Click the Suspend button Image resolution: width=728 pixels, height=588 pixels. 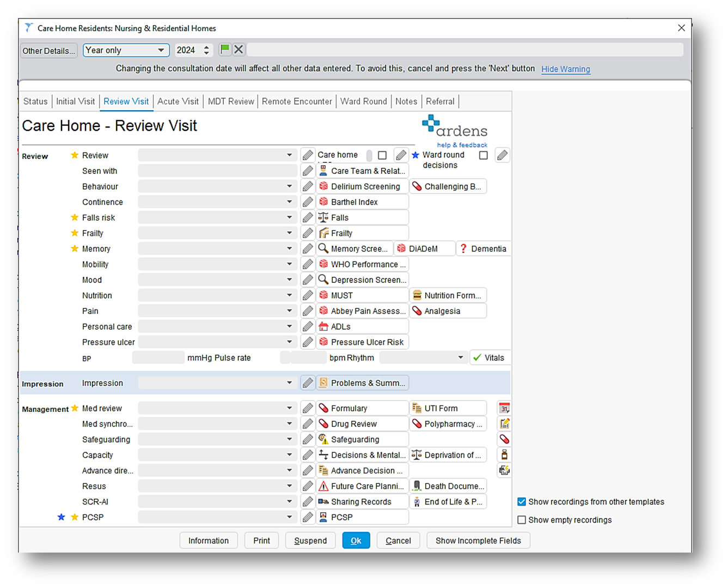(x=310, y=541)
